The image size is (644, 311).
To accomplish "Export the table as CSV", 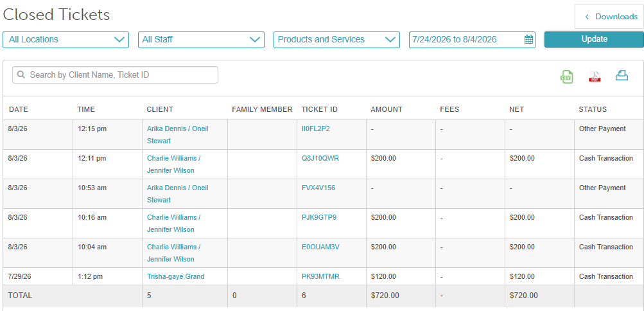I will (567, 76).
